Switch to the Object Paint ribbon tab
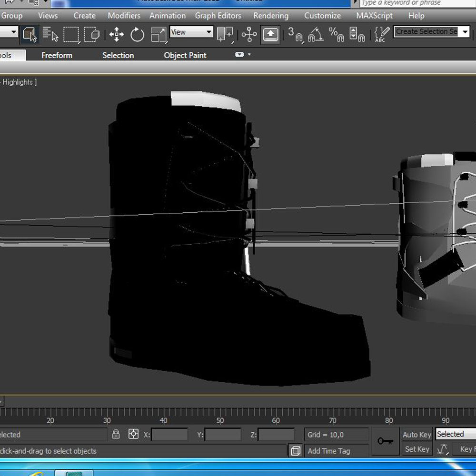This screenshot has height=476, width=476. coord(185,55)
